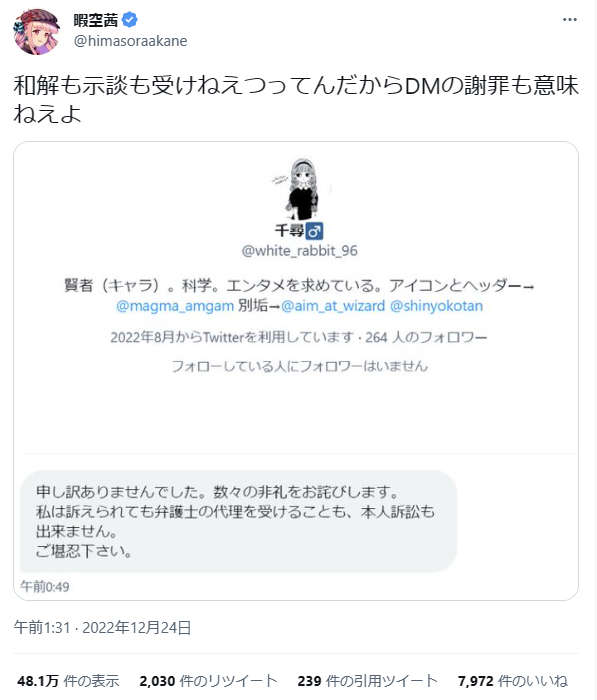This screenshot has width=597, height=700.
Task: Open the three-dot more options menu
Action: 569,20
